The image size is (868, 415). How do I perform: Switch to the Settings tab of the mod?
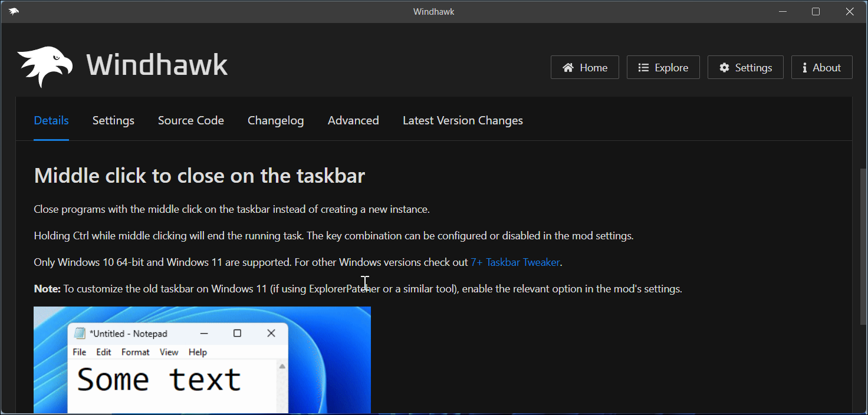113,120
